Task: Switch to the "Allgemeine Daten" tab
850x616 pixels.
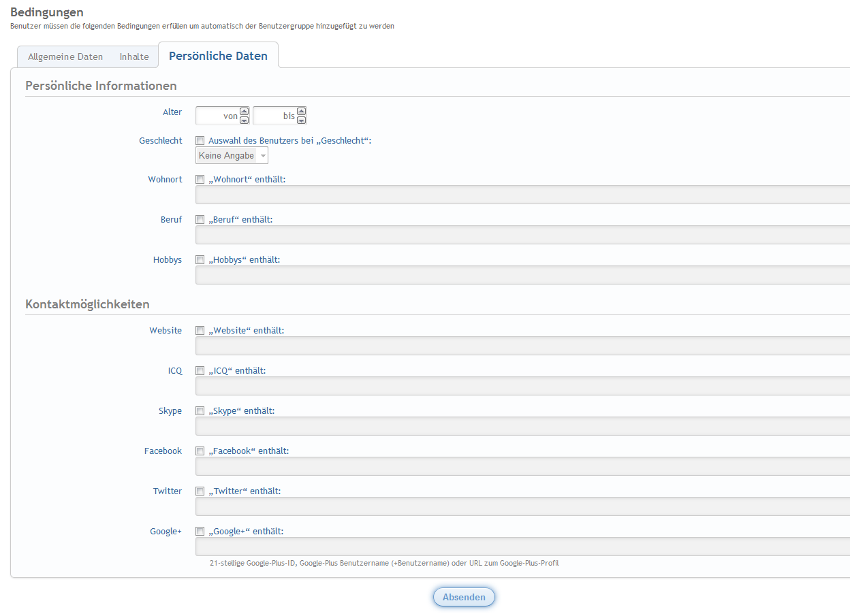Action: [65, 57]
